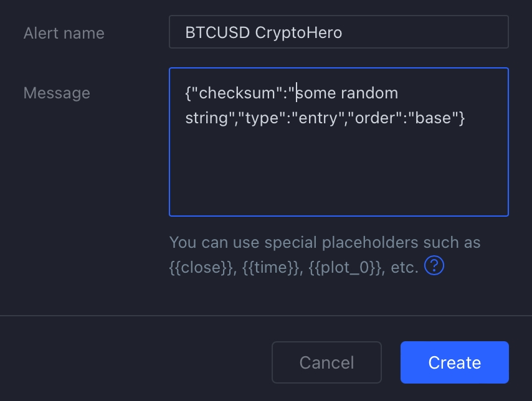Click the word "string" in the message
This screenshot has height=401, width=532.
[206, 118]
